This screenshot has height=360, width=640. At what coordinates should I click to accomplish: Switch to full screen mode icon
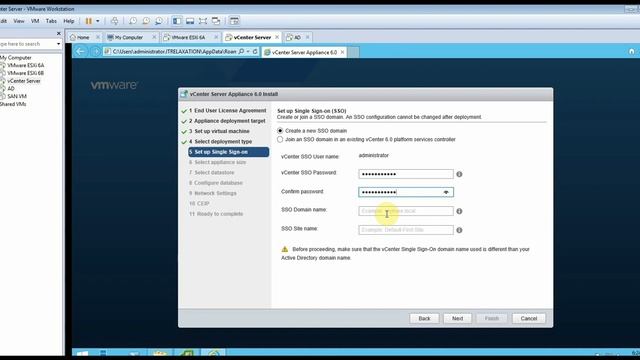tap(203, 21)
